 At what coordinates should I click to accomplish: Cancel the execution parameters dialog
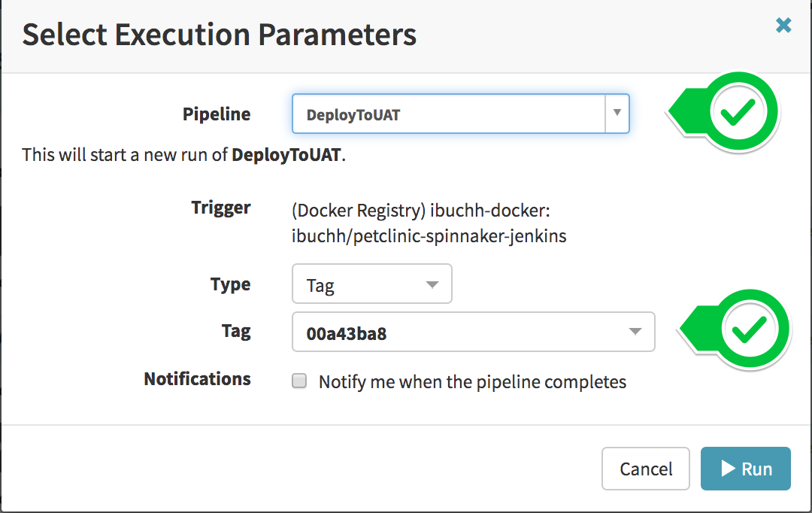(645, 469)
